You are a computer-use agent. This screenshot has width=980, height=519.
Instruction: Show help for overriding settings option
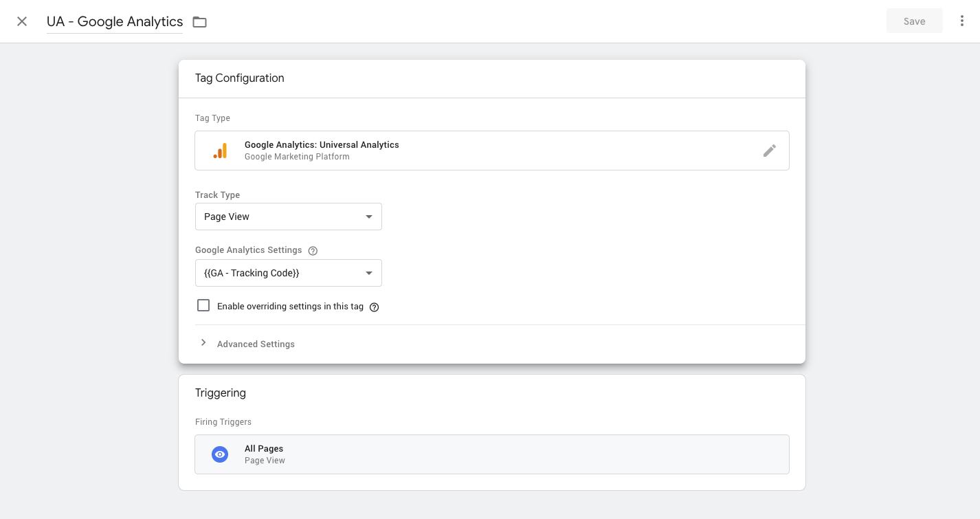(375, 307)
